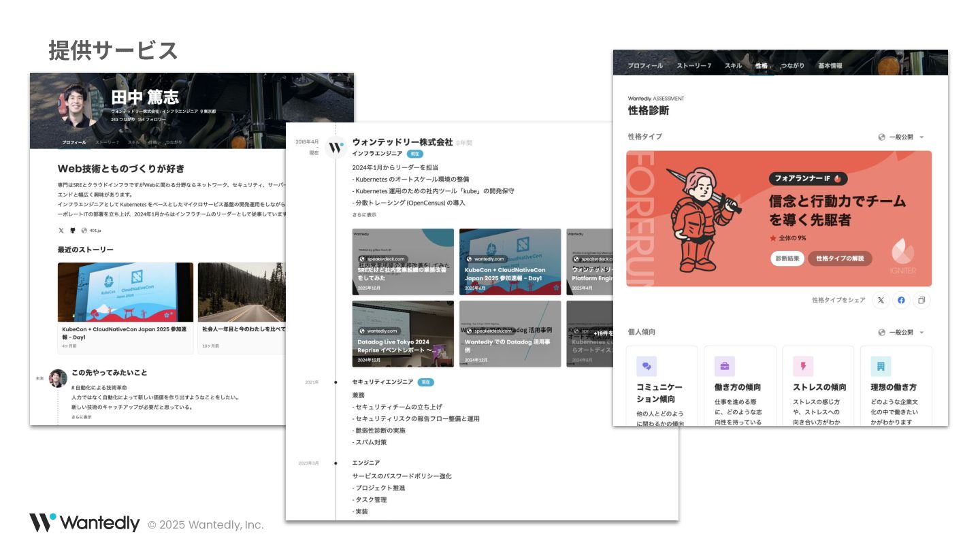This screenshot has width=980, height=551.
Task: Open KubeCon Japan 2025 参加速報 wantedly.com thumbnail
Action: (x=510, y=262)
